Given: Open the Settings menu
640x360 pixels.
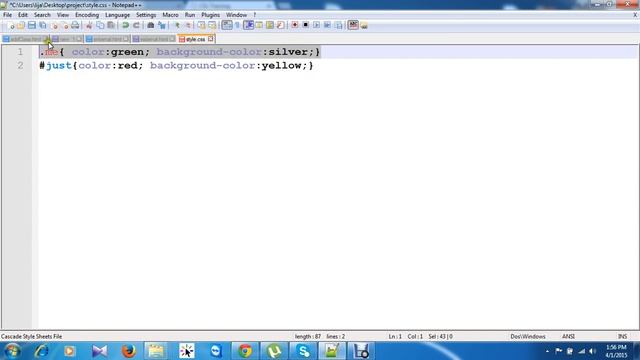Looking at the screenshot, I should pyautogui.click(x=146, y=15).
